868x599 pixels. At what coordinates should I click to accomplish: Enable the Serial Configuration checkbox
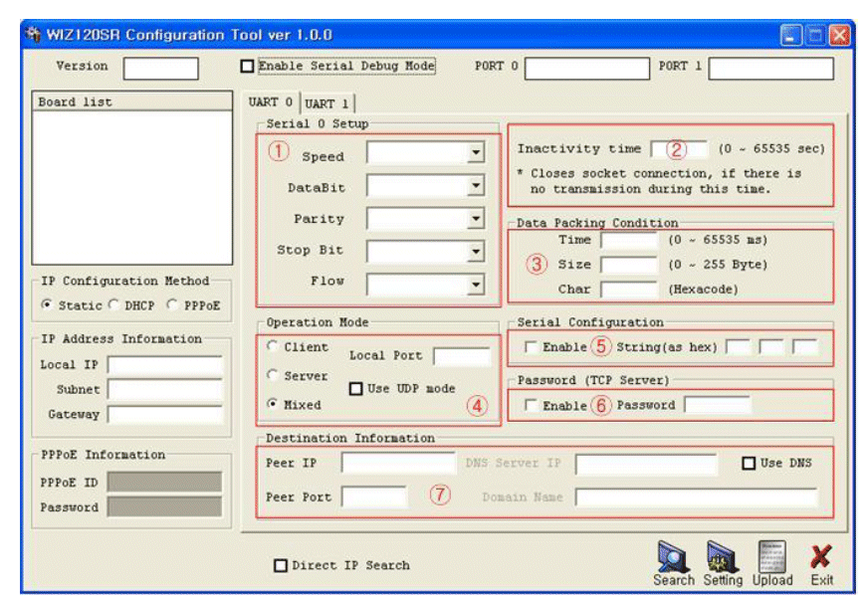click(x=531, y=347)
